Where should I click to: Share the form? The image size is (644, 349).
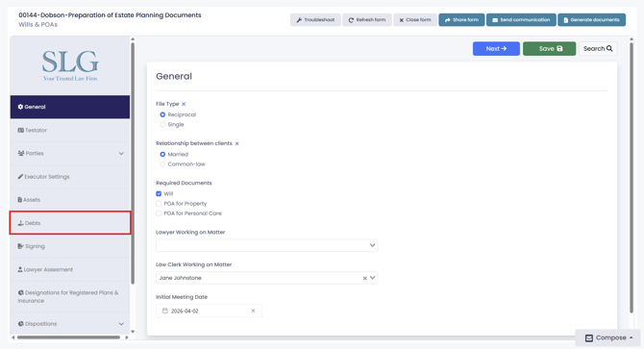point(461,19)
